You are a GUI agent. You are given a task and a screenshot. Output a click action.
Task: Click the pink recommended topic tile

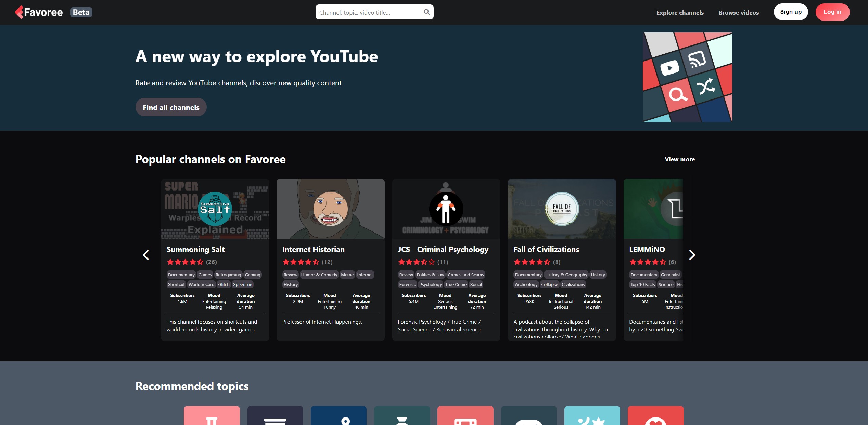coord(212,415)
